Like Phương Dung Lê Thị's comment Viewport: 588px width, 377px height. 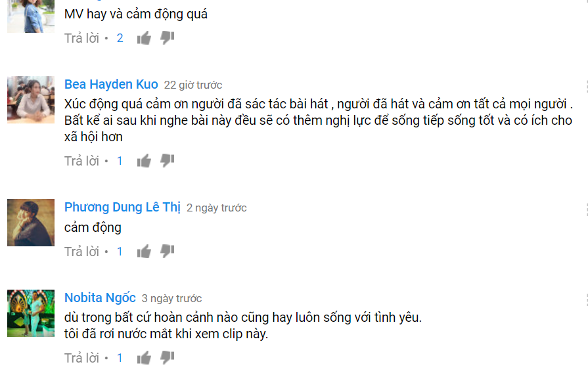pyautogui.click(x=144, y=252)
